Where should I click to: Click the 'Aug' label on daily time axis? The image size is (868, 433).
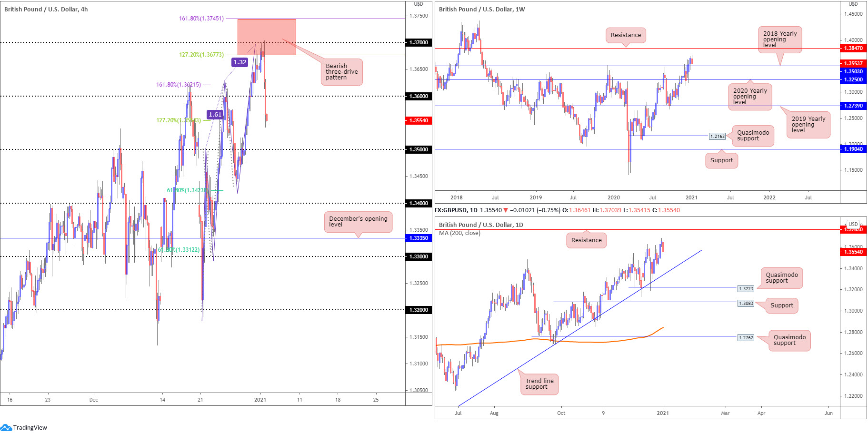coord(494,413)
